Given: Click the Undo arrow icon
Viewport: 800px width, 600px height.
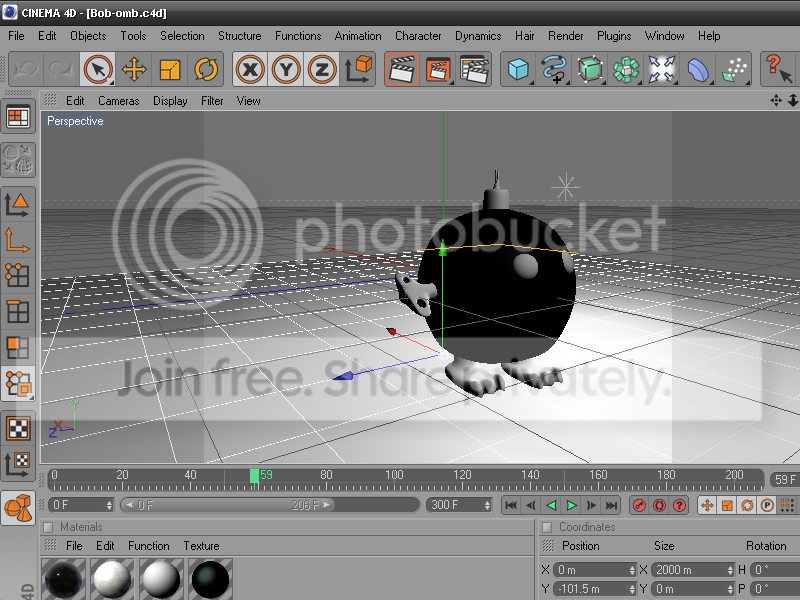Looking at the screenshot, I should pyautogui.click(x=27, y=69).
